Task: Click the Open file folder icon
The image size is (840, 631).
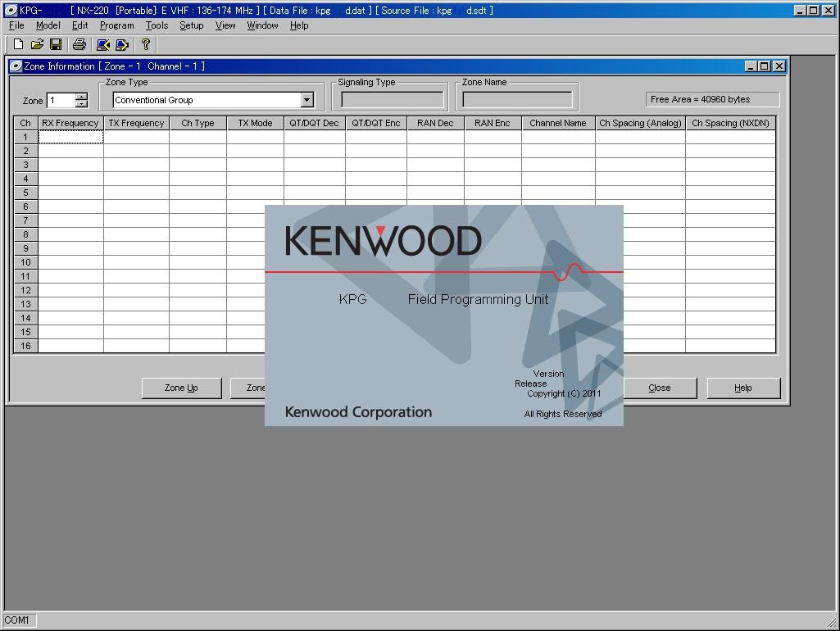Action: [37, 44]
